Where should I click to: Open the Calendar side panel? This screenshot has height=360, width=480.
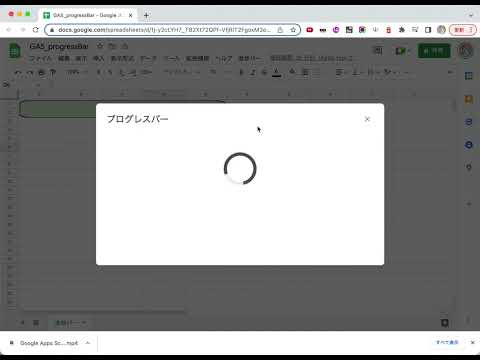coord(469,76)
